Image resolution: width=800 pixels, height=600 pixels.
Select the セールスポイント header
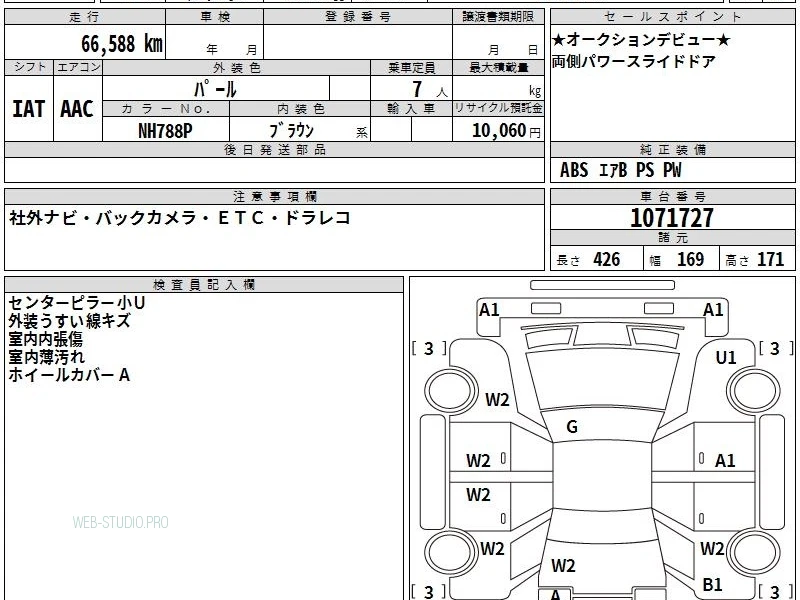[x=672, y=17]
